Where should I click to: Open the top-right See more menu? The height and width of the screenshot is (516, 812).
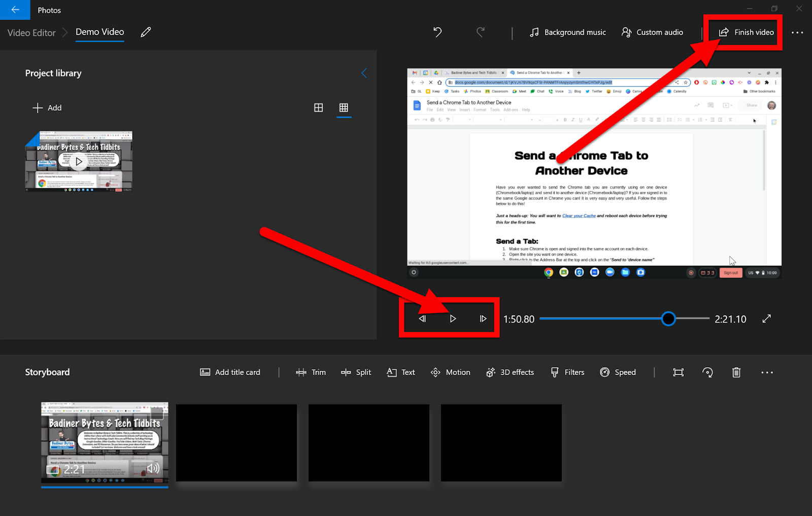[797, 32]
